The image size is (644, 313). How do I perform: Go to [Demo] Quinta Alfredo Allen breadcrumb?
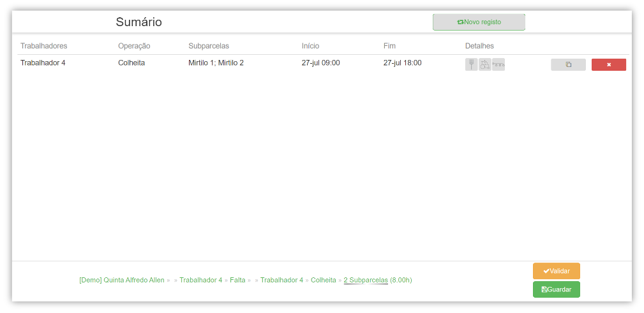tap(122, 280)
